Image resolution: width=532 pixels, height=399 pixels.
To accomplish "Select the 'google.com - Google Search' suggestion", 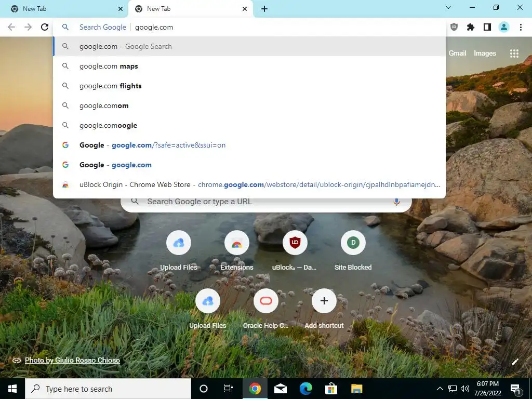I will coord(249,46).
